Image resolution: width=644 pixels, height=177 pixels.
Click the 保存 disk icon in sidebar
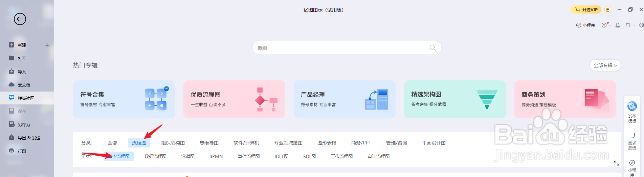click(x=12, y=111)
